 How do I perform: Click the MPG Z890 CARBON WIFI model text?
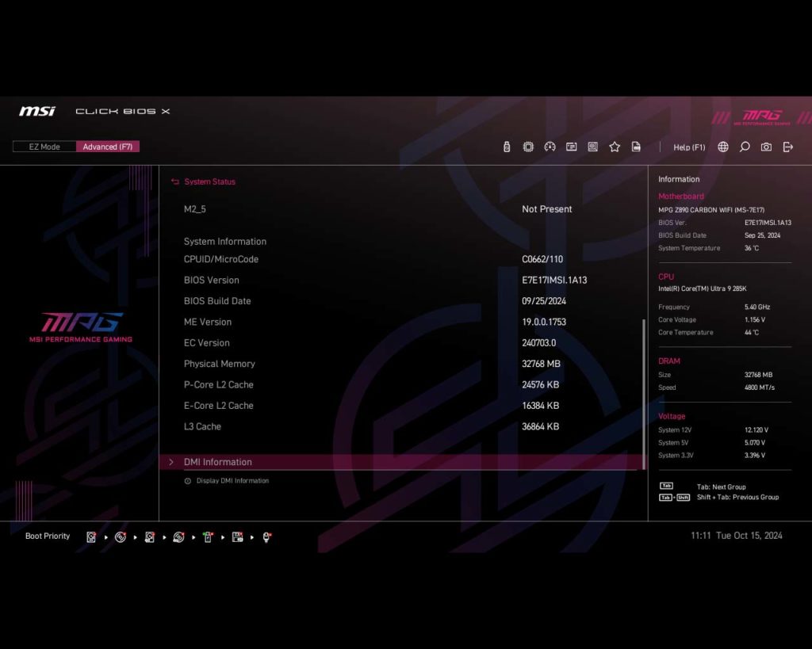tap(711, 210)
